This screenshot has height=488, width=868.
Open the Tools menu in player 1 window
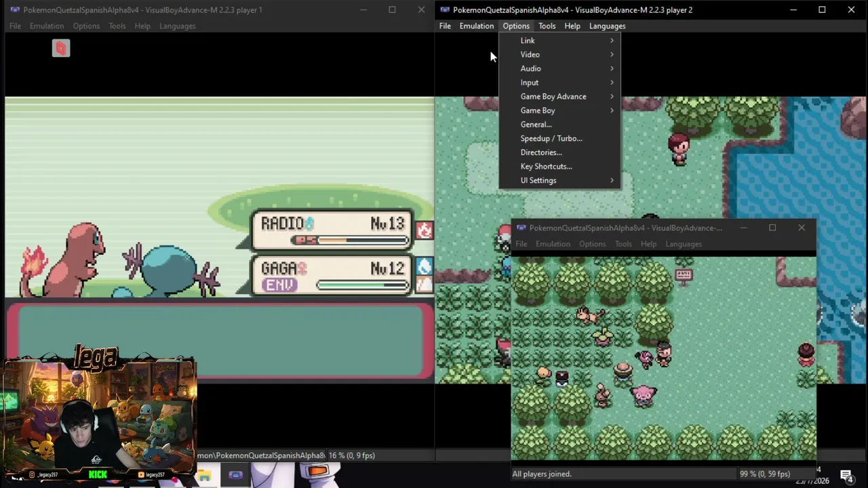pyautogui.click(x=117, y=26)
